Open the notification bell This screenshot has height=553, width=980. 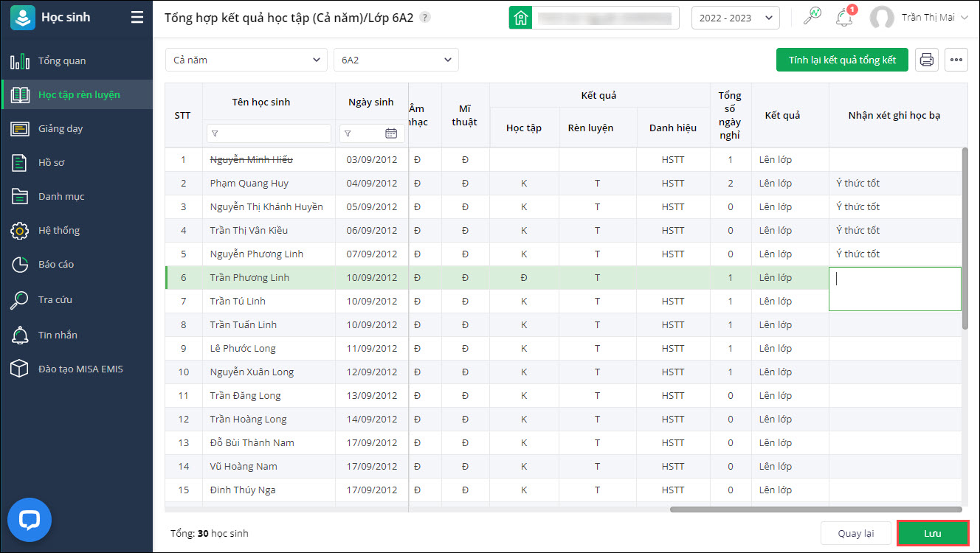843,18
